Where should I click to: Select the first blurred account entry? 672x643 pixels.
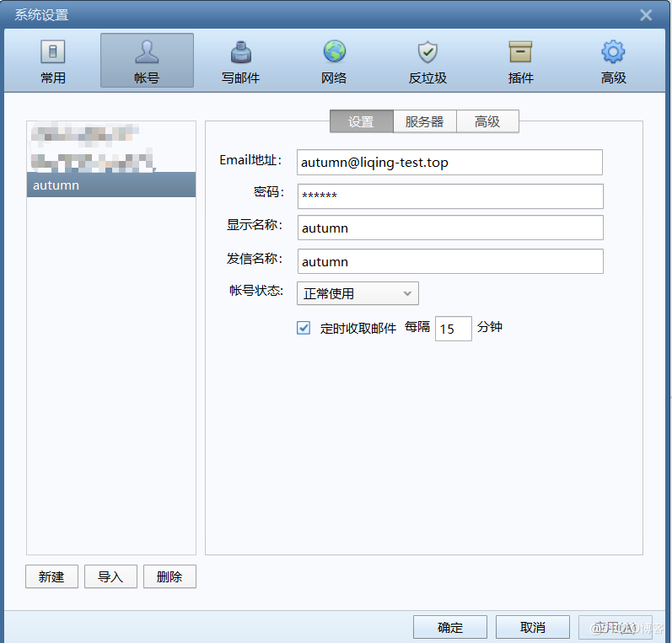click(111, 135)
